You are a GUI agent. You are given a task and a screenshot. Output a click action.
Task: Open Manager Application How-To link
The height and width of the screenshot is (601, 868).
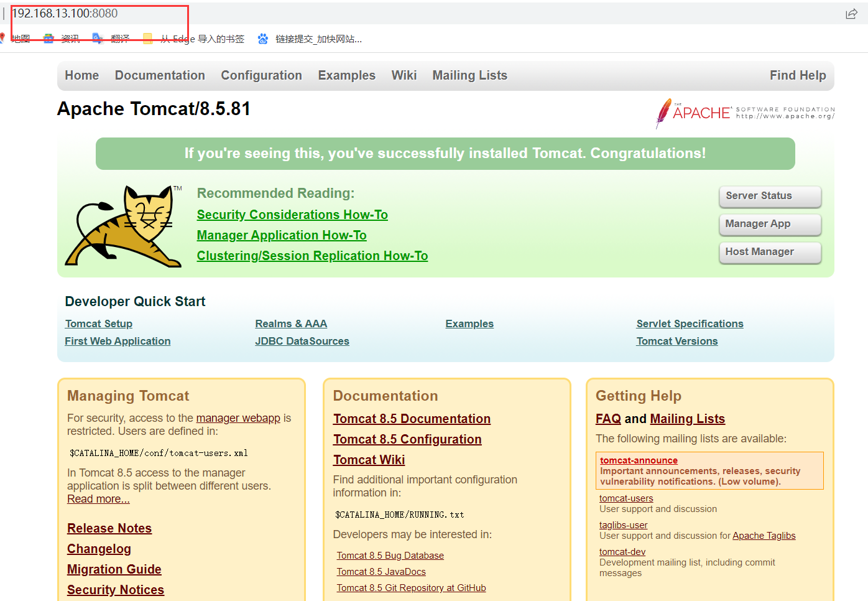[x=282, y=235]
